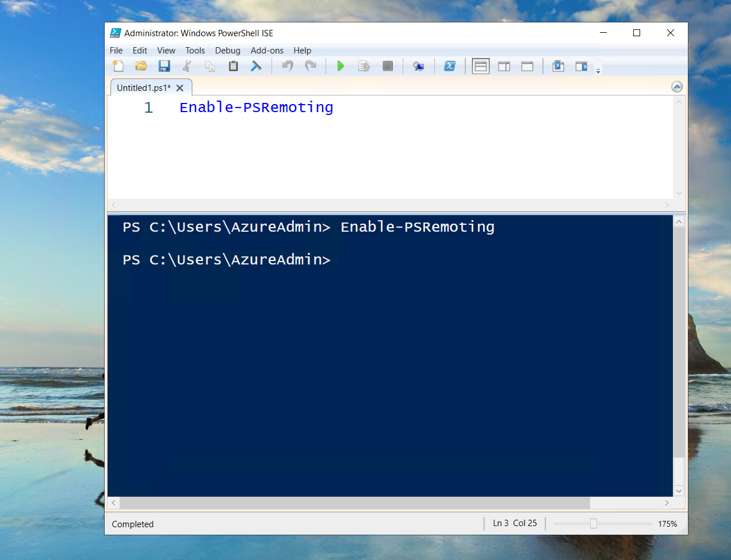Save the current script

point(164,66)
